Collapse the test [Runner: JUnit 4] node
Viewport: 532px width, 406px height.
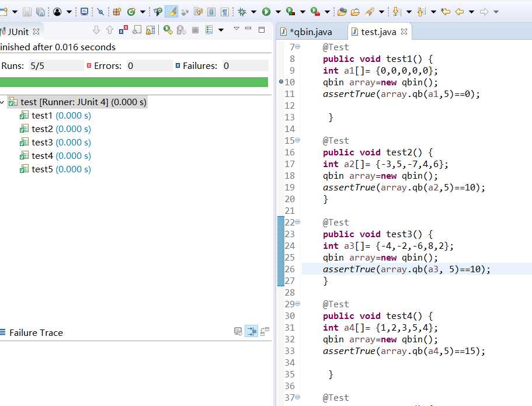tap(2, 102)
